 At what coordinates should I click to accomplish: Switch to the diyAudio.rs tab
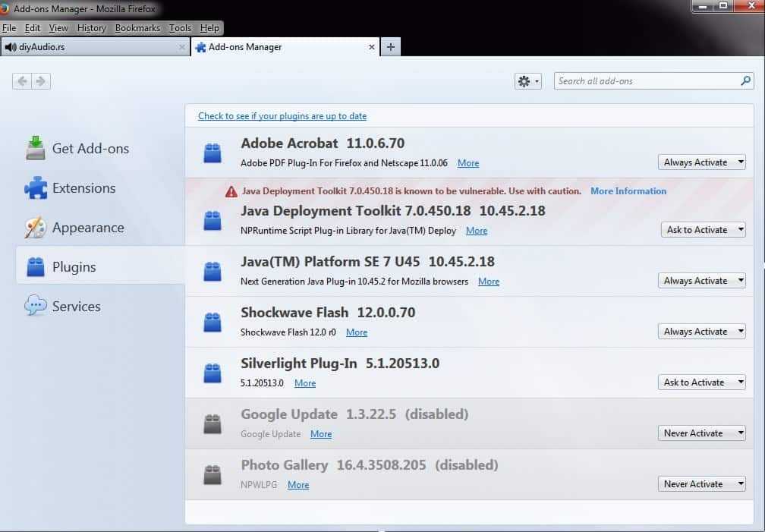pyautogui.click(x=95, y=47)
